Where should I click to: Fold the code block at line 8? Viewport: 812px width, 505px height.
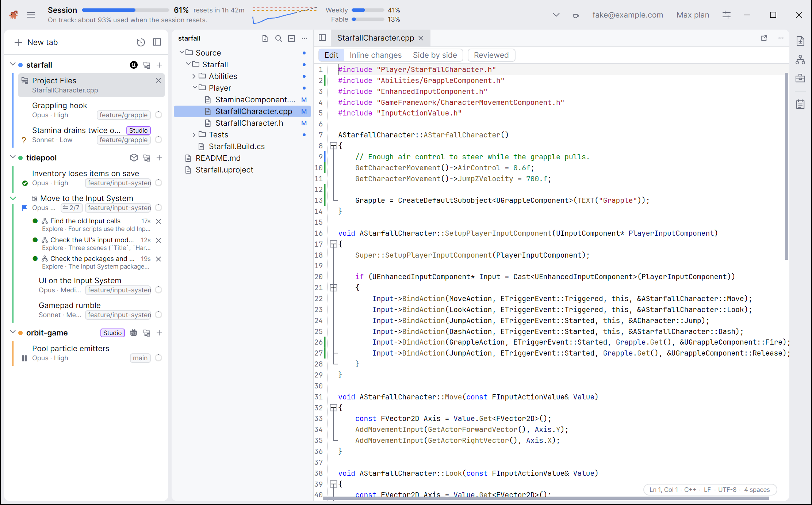333,146
